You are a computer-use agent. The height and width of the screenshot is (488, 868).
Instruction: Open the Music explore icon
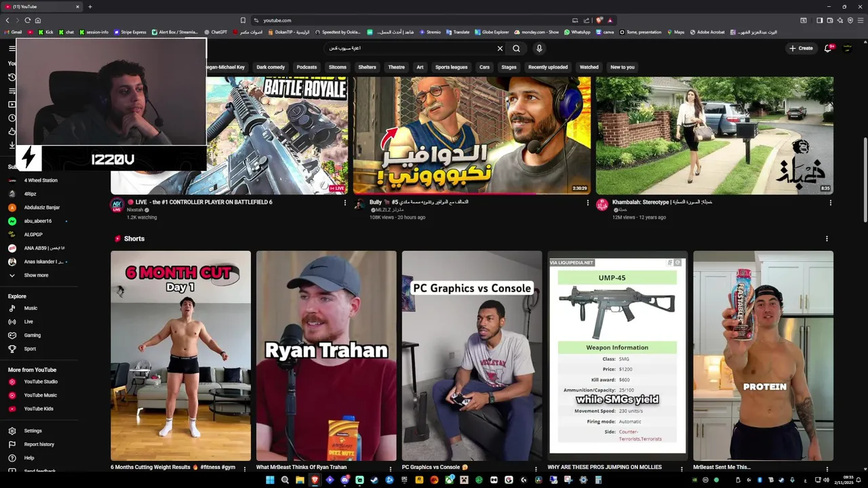(x=12, y=308)
